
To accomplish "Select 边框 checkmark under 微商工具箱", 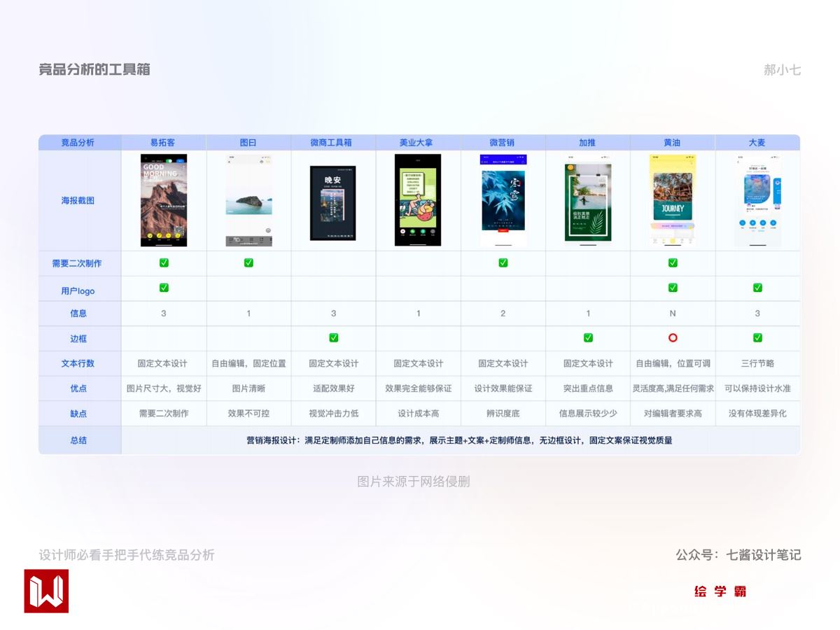I will click(334, 338).
